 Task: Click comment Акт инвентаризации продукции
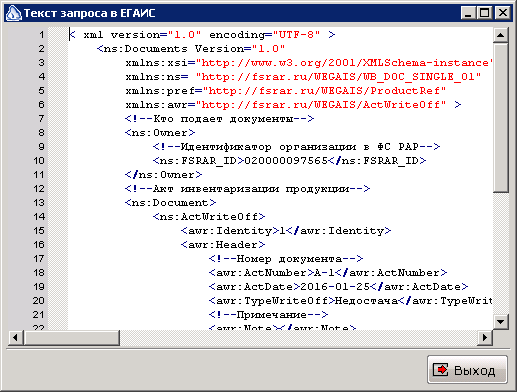click(x=247, y=189)
